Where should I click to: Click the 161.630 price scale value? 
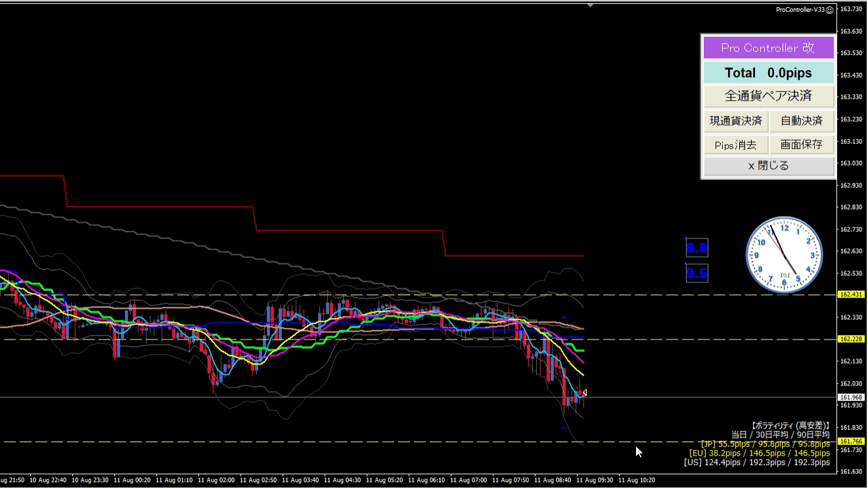point(851,472)
